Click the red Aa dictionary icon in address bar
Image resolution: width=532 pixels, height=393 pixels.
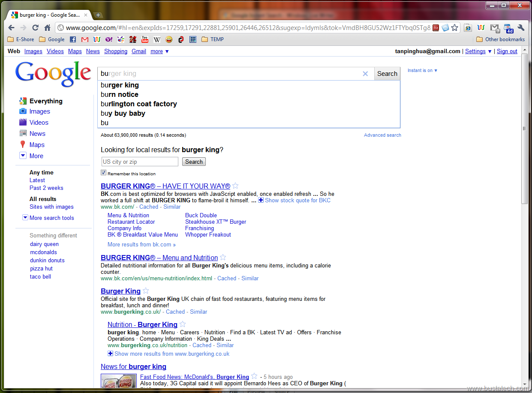[x=436, y=28]
